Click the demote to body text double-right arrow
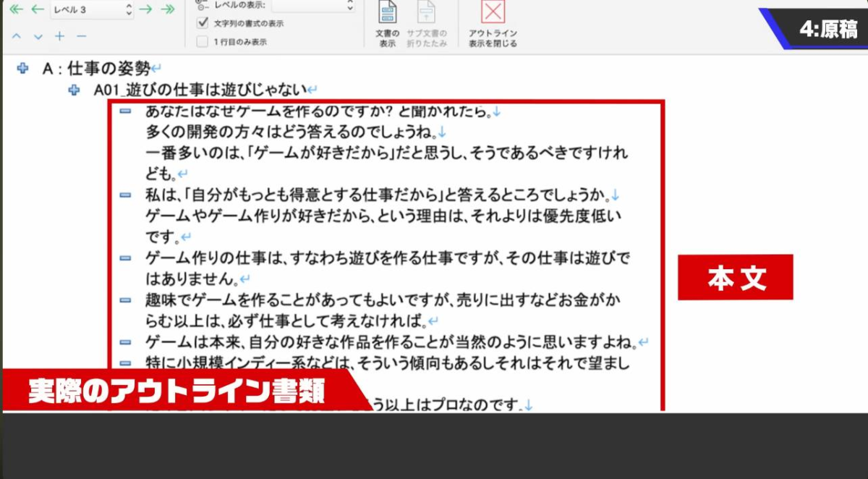Image resolution: width=868 pixels, height=479 pixels. [x=167, y=9]
